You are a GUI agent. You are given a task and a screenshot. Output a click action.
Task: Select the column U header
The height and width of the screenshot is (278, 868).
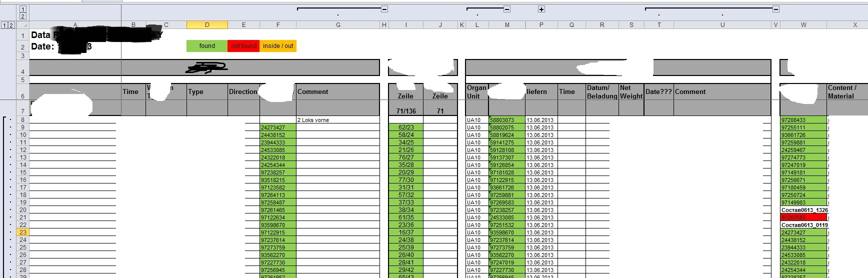tap(722, 25)
